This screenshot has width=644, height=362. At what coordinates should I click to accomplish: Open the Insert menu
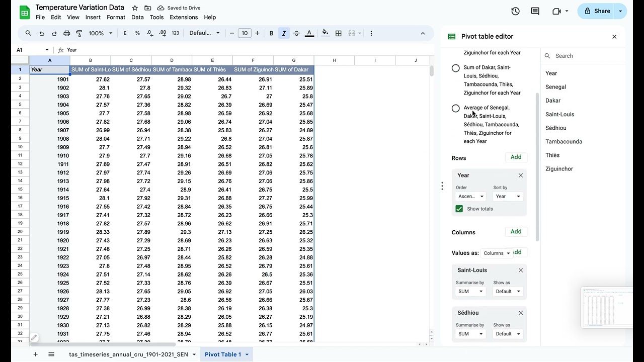(x=93, y=17)
